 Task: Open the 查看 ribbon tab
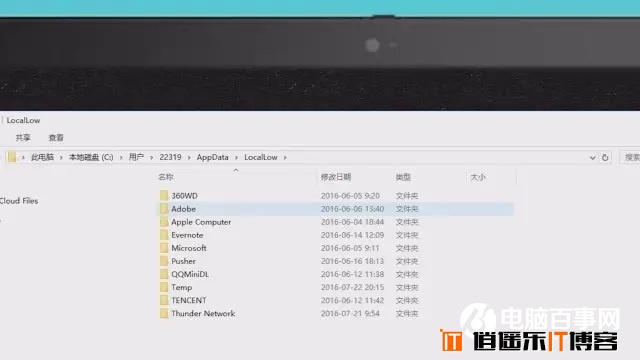tap(56, 138)
